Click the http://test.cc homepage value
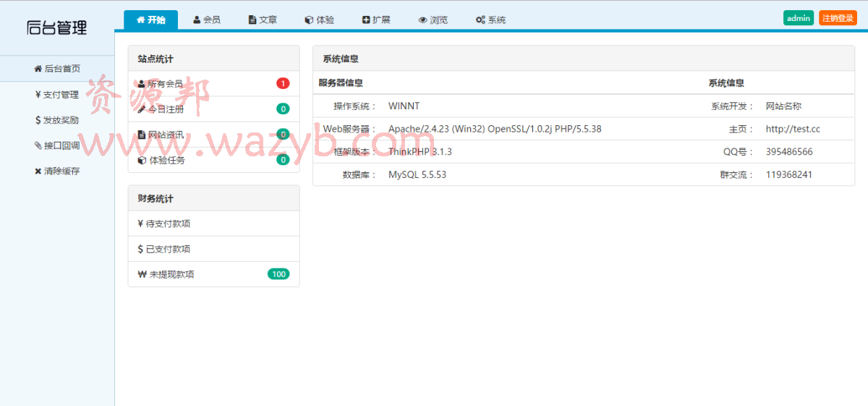This screenshot has width=868, height=406. (793, 129)
